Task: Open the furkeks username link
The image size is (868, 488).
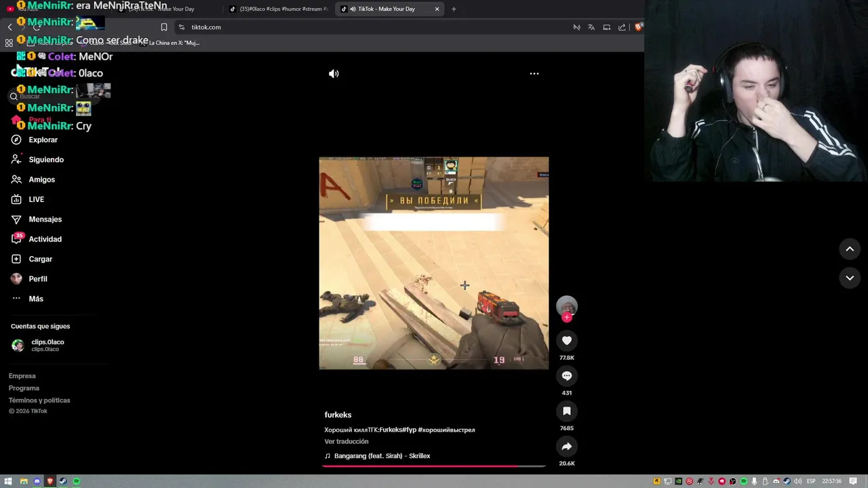Action: click(x=338, y=415)
